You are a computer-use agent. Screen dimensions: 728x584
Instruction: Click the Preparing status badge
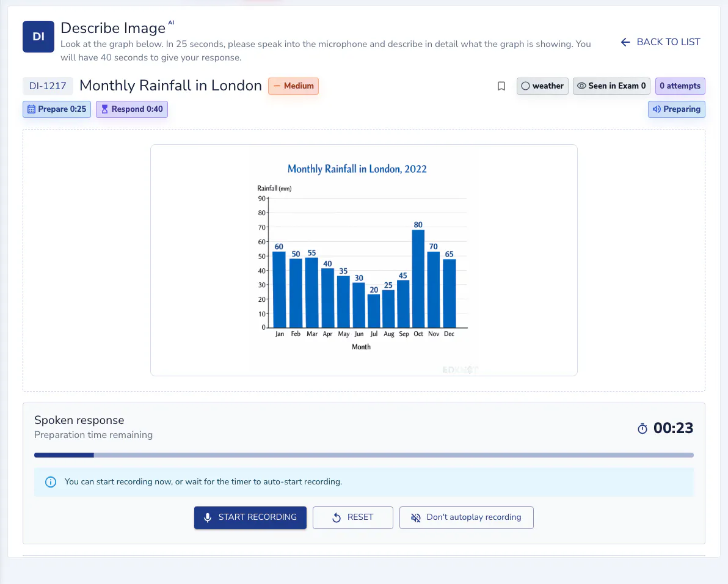coord(677,109)
